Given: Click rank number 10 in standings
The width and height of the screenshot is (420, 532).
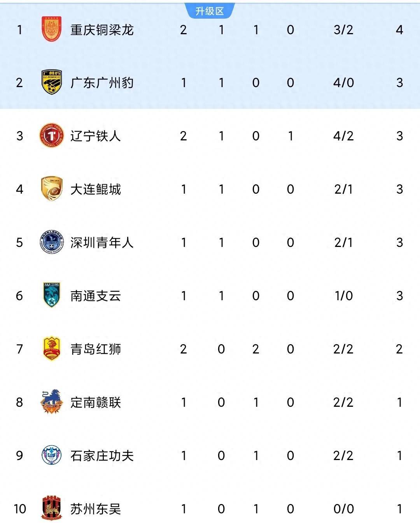Looking at the screenshot, I should [19, 509].
